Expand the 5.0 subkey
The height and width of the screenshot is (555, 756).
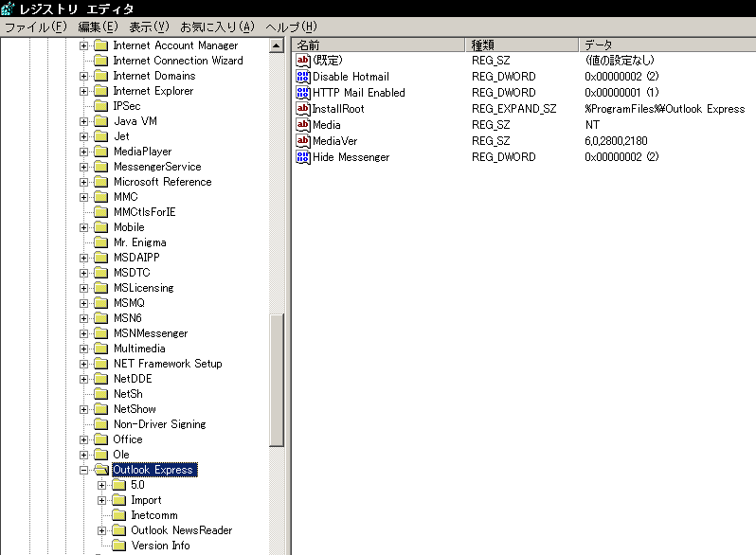point(102,485)
